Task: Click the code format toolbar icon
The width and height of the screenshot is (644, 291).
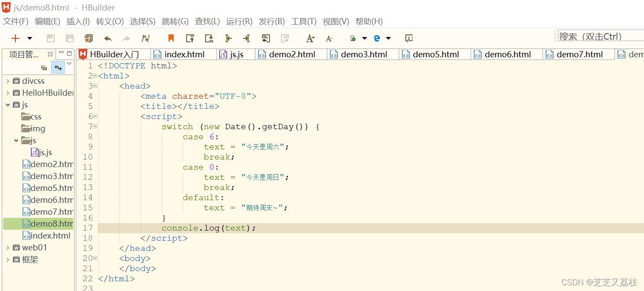Action: [146, 38]
